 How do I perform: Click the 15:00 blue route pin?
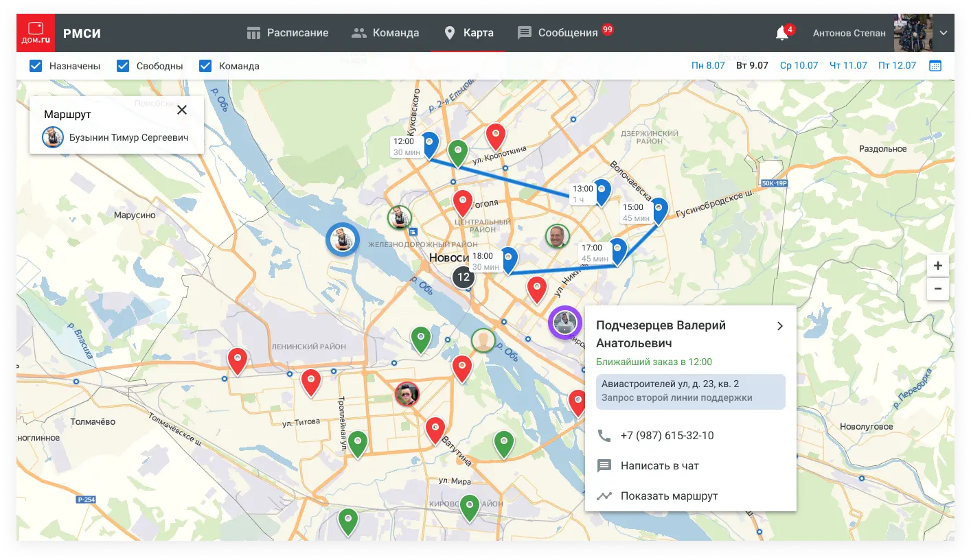click(x=659, y=211)
